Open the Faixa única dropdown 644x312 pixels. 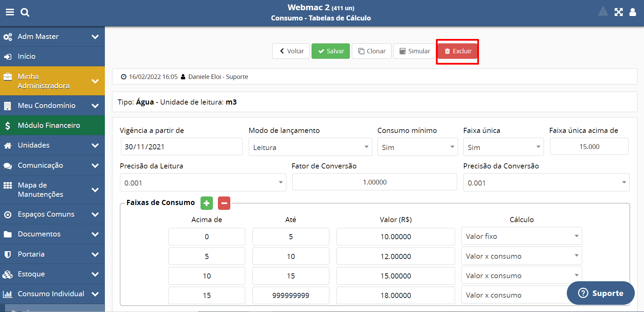tap(503, 147)
